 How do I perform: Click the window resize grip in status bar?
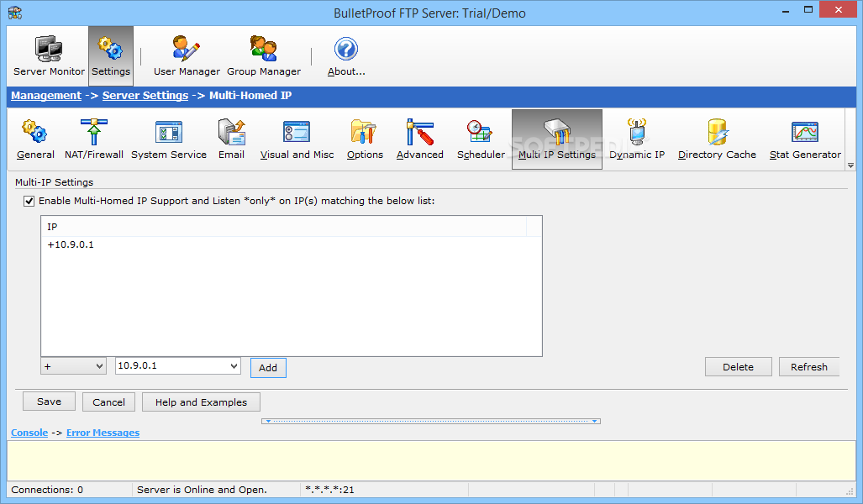pyautogui.click(x=850, y=491)
